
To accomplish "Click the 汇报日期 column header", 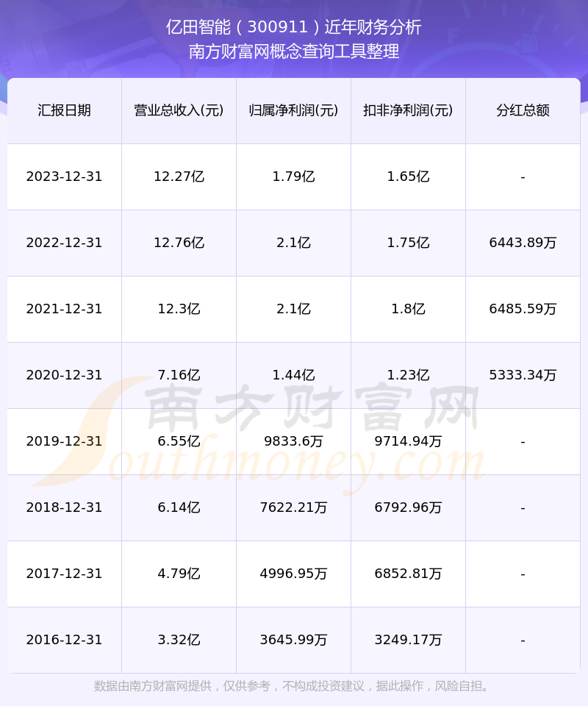I will coord(65,110).
